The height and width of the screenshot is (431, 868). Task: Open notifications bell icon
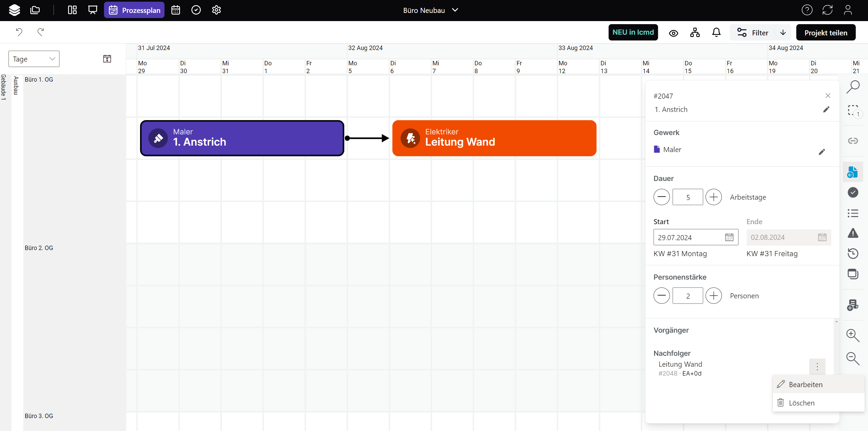click(716, 33)
